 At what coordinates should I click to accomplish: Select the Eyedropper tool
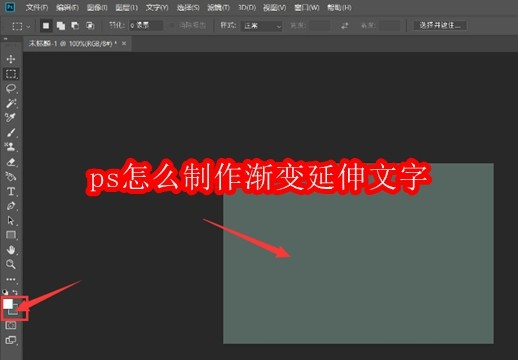(x=11, y=117)
